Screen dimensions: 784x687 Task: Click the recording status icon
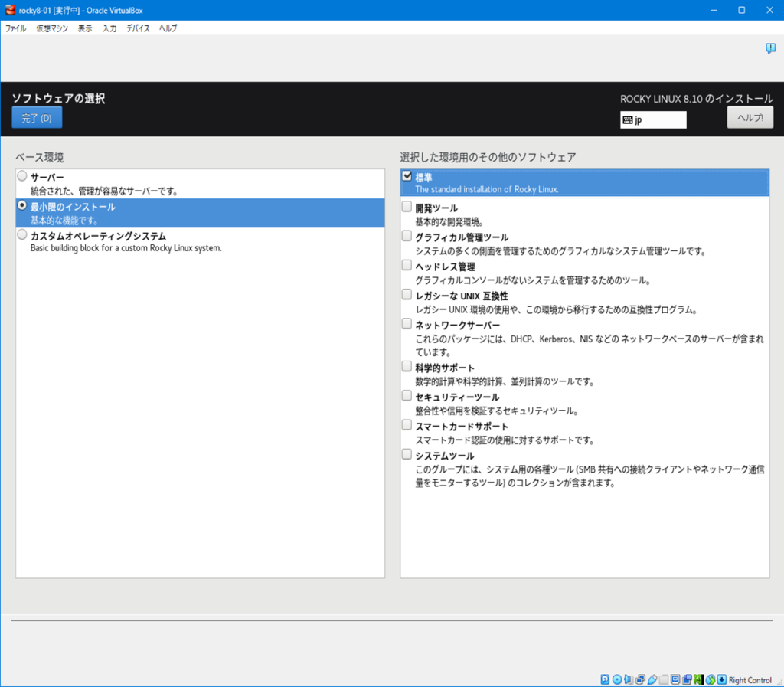click(687, 679)
